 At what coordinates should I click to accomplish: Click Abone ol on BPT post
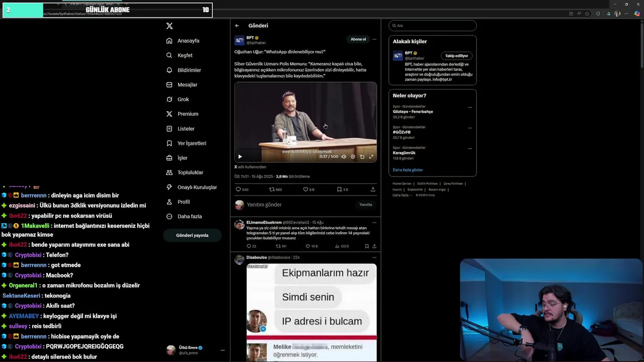click(358, 39)
